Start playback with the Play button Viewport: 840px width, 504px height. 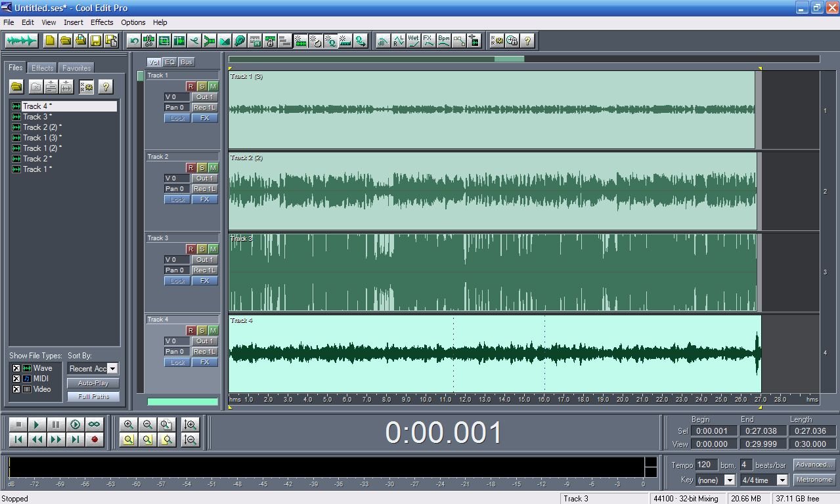[37, 425]
